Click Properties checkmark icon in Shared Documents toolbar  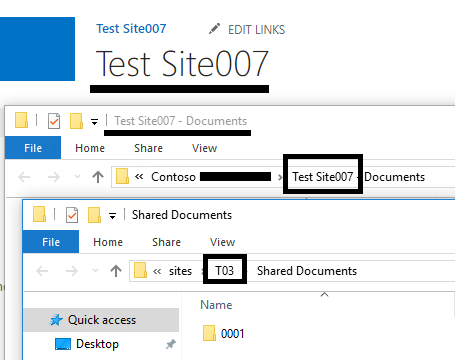(72, 215)
